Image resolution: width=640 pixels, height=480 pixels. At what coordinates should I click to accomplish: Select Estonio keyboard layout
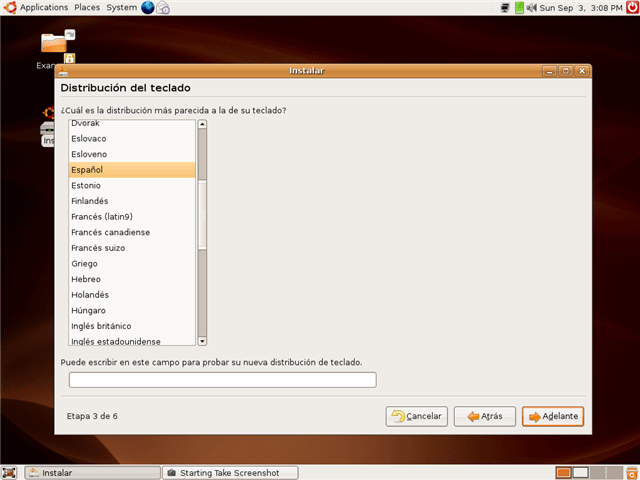85,185
